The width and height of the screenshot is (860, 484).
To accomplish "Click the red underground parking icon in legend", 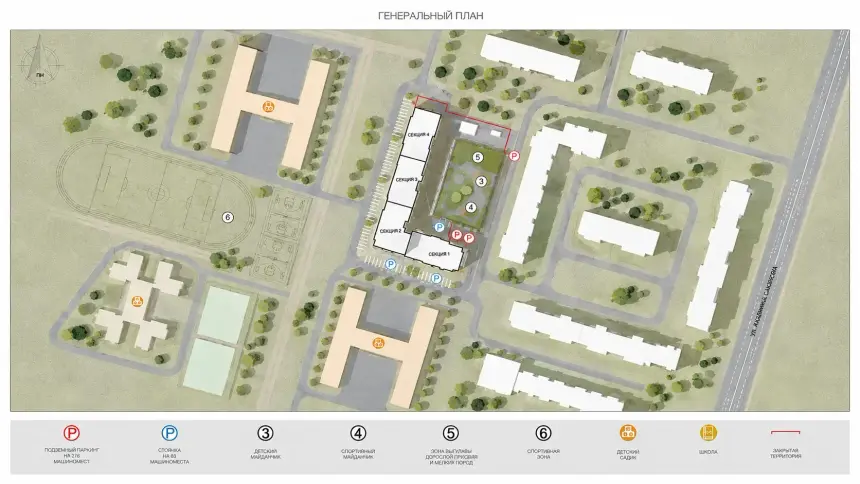I will point(71,433).
